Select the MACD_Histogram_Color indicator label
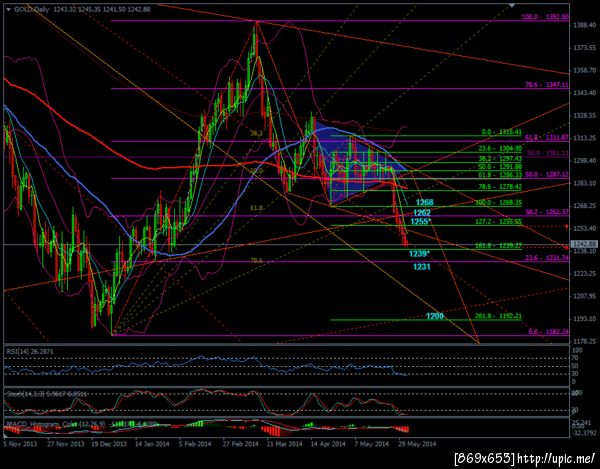The image size is (600, 469). pos(80,424)
